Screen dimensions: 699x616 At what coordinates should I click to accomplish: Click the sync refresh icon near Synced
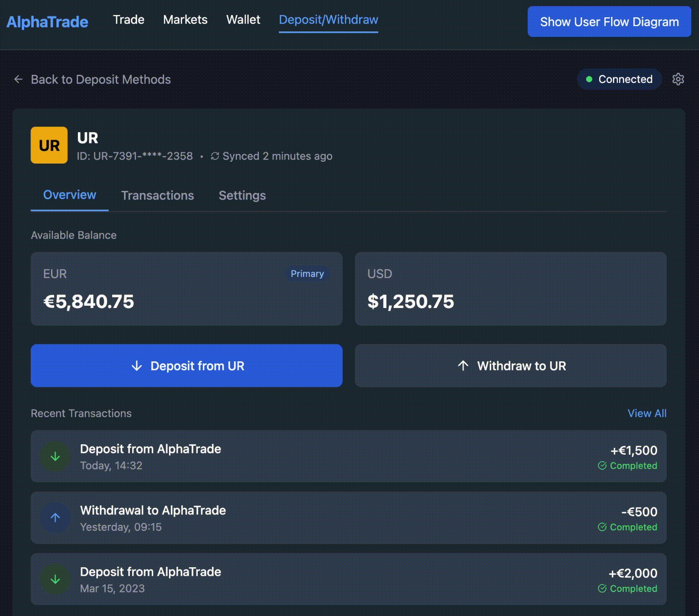click(215, 156)
